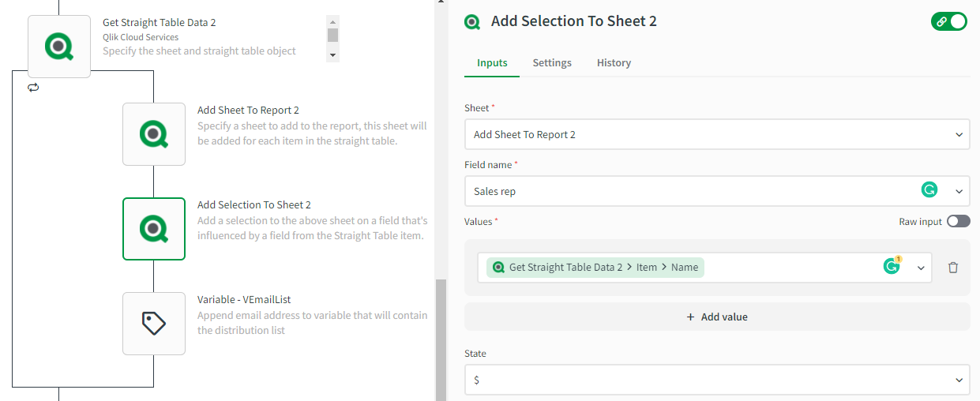This screenshot has width=980, height=401.
Task: Click the loop icon below the first block
Action: pyautogui.click(x=33, y=88)
